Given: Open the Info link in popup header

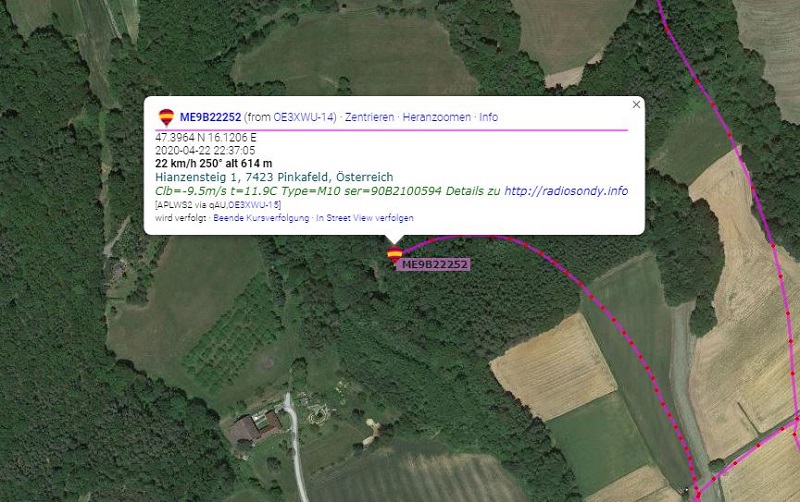Looking at the screenshot, I should pos(488,117).
